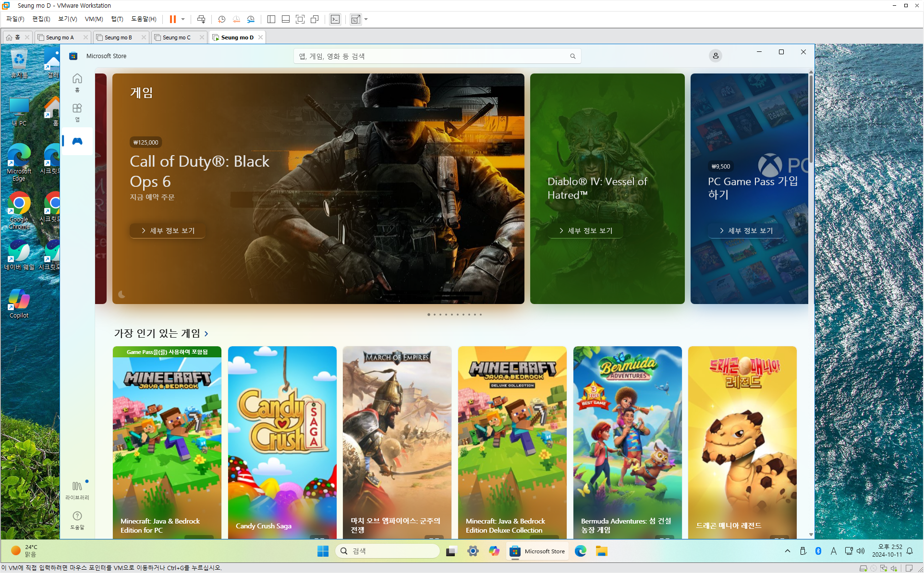Open Edge browser on the taskbar
Screen dimensions: 924x573
point(581,551)
